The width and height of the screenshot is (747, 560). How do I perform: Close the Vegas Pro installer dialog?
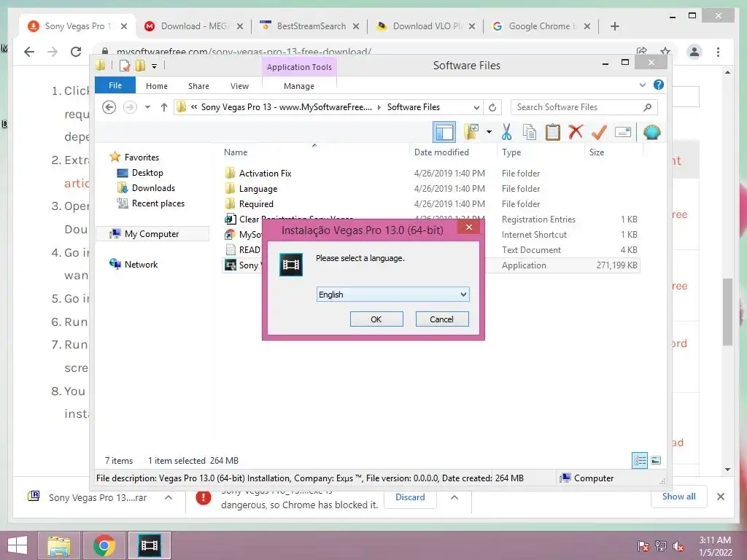pyautogui.click(x=469, y=227)
